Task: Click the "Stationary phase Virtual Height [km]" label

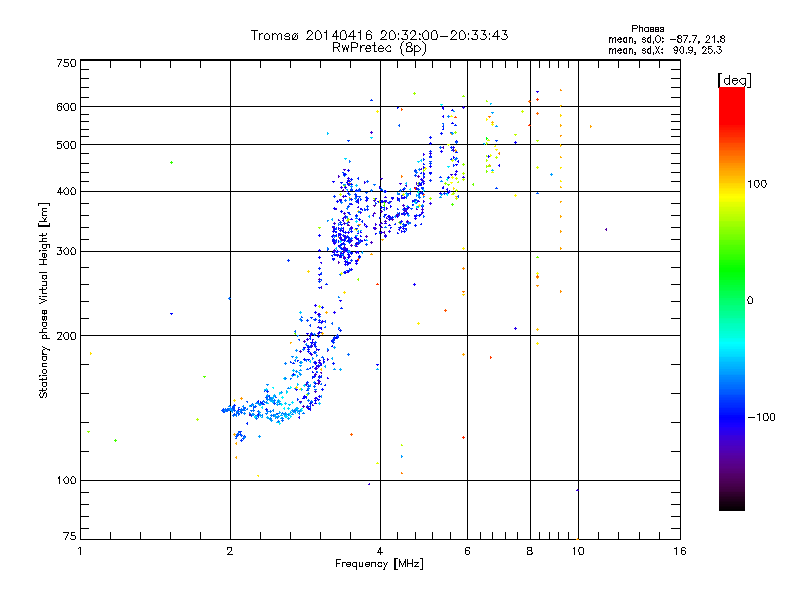Action: [x=44, y=300]
